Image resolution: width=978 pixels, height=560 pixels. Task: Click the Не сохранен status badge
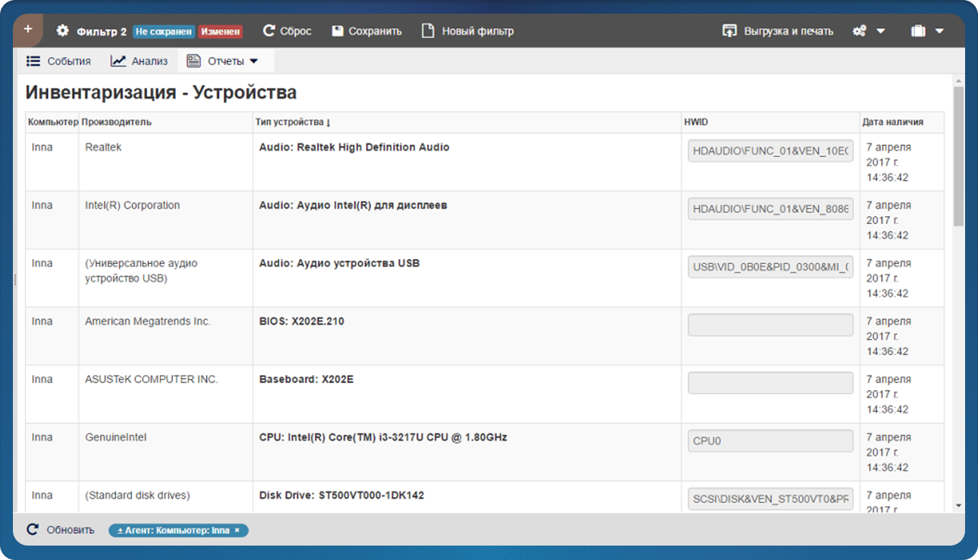[x=163, y=32]
